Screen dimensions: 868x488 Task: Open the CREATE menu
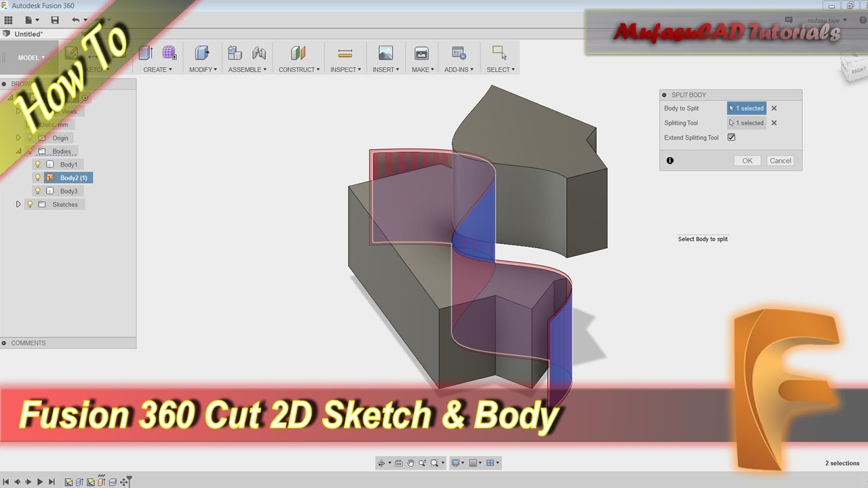click(157, 69)
